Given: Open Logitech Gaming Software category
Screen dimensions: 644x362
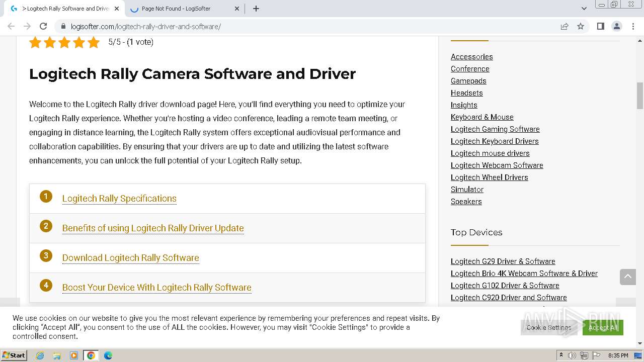Looking at the screenshot, I should click(x=495, y=129).
